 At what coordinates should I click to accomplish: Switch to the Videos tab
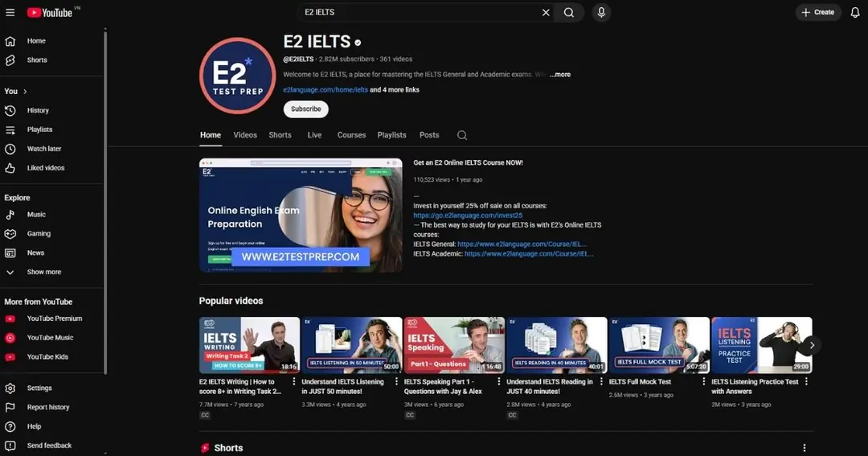click(245, 135)
